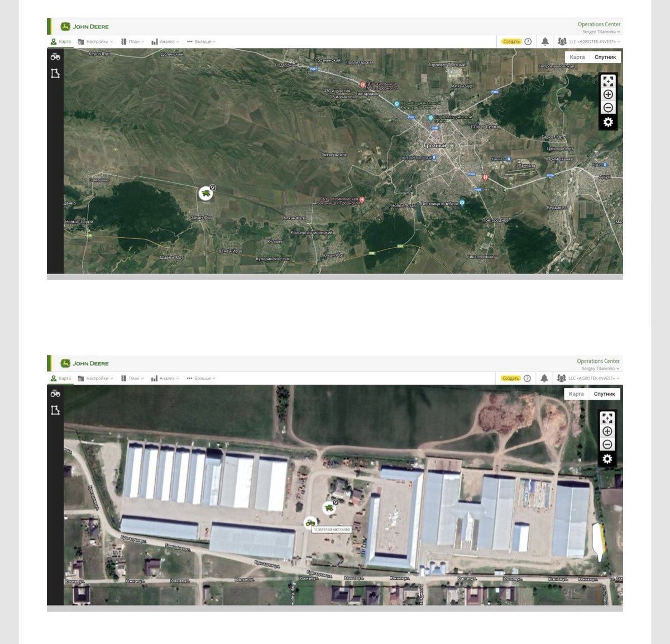This screenshot has width=670, height=644.
Task: Click the John Deere logo above the Grozny overview map
Action: pos(85,26)
